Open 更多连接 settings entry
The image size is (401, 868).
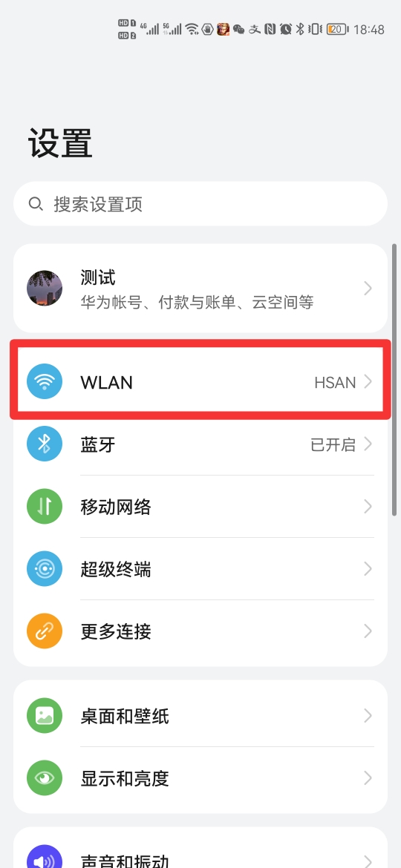click(x=200, y=631)
